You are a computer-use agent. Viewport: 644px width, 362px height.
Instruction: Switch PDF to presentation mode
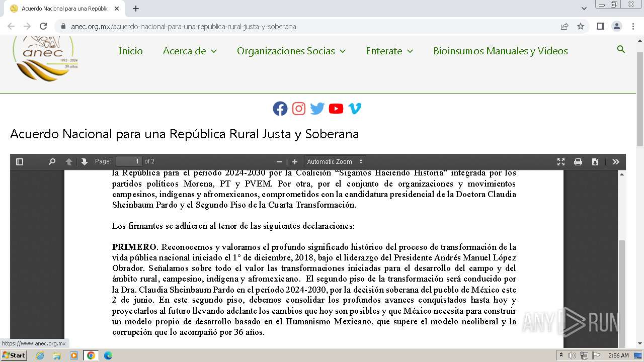click(x=561, y=162)
